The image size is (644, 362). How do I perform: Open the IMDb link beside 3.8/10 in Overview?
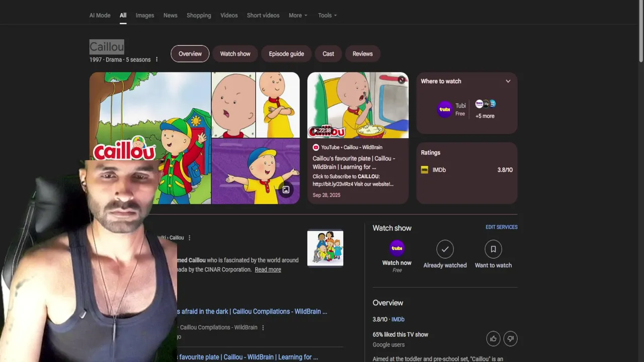tap(398, 319)
